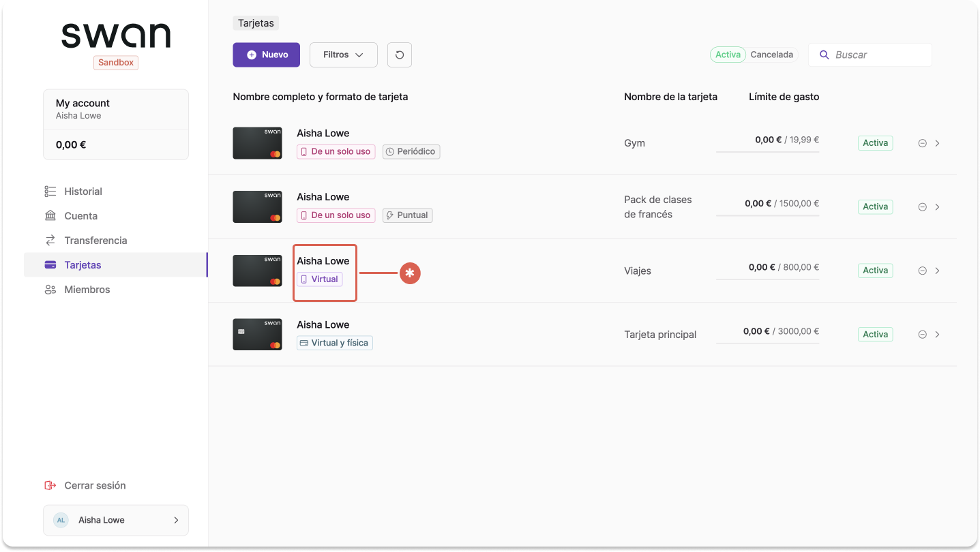Click the Virtual format tag

coord(319,279)
